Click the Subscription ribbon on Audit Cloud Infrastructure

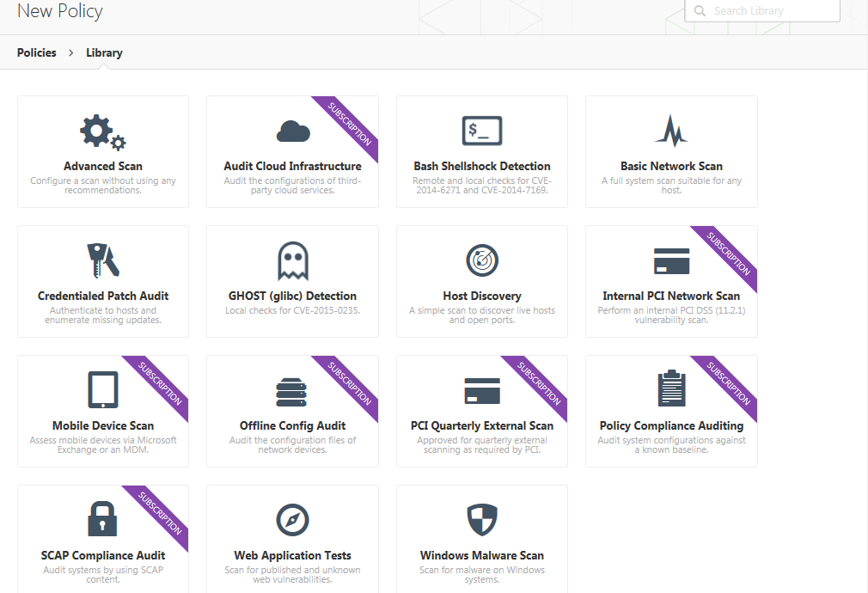[x=349, y=124]
